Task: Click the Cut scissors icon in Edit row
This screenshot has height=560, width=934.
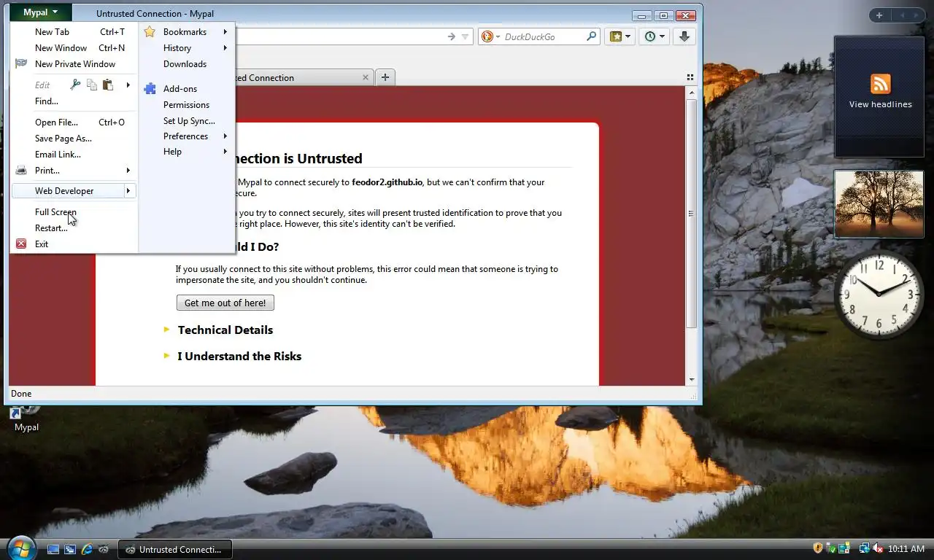Action: tap(75, 85)
